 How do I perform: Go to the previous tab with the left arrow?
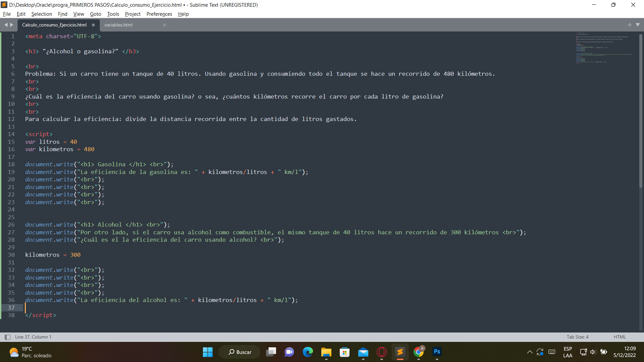tap(6, 25)
